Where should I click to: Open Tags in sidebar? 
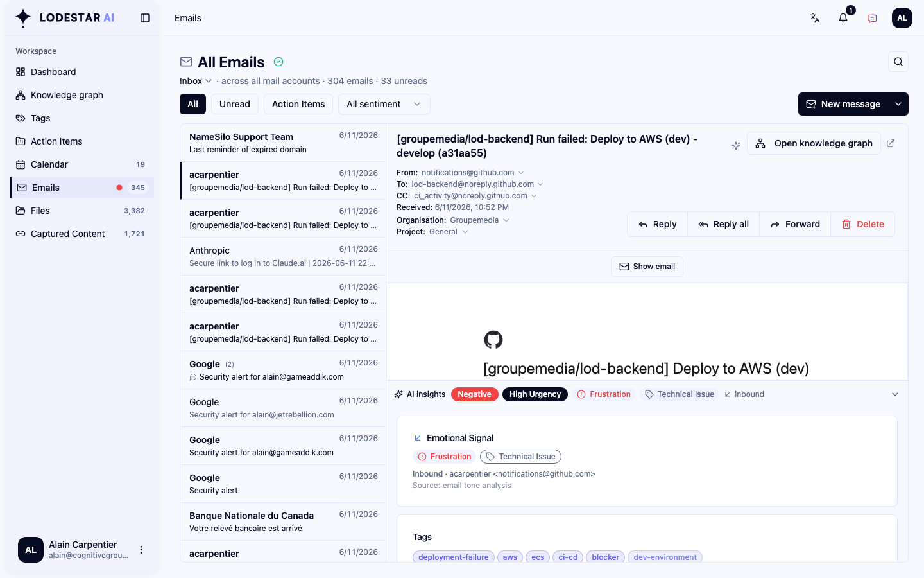pyautogui.click(x=82, y=118)
